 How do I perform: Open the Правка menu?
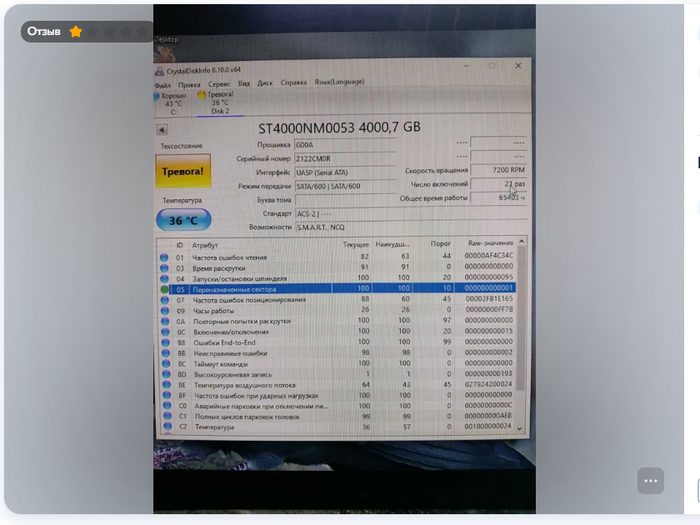pyautogui.click(x=189, y=85)
